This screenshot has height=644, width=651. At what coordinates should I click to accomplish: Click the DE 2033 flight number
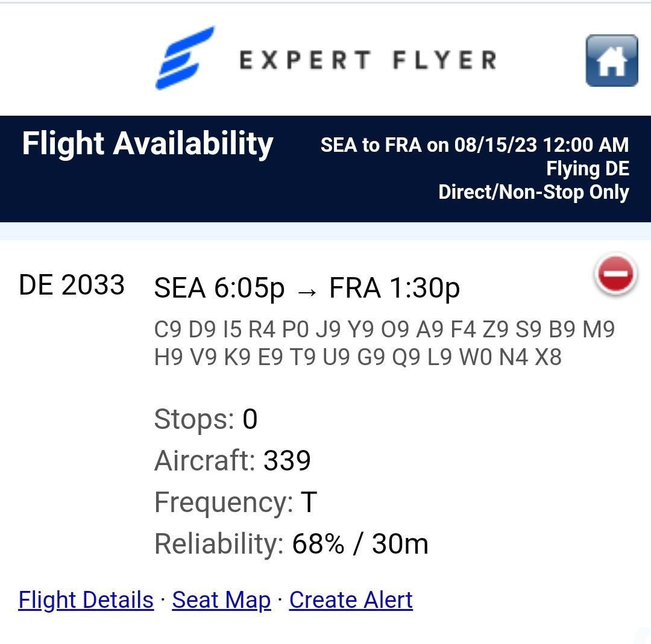(x=72, y=285)
